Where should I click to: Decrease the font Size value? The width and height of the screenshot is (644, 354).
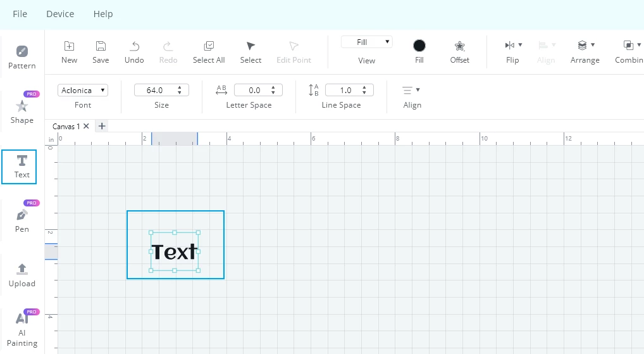coord(180,92)
